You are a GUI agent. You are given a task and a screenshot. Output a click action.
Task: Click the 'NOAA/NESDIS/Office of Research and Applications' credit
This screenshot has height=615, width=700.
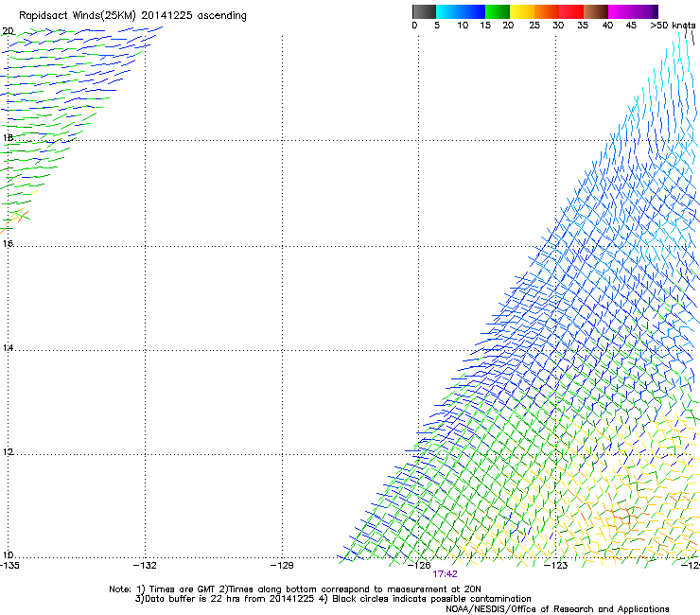557,609
